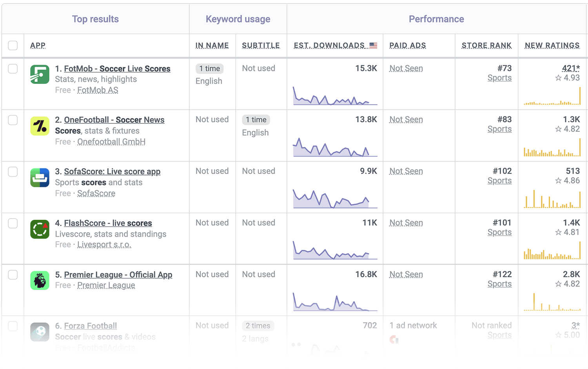Click the FotMob downloads trend chart

[335, 95]
